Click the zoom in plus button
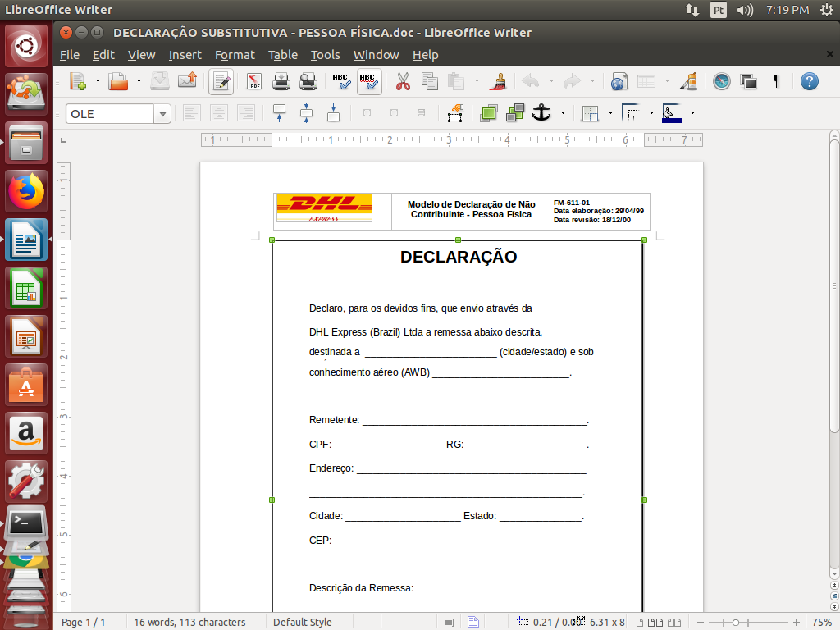840x630 pixels. [797, 623]
